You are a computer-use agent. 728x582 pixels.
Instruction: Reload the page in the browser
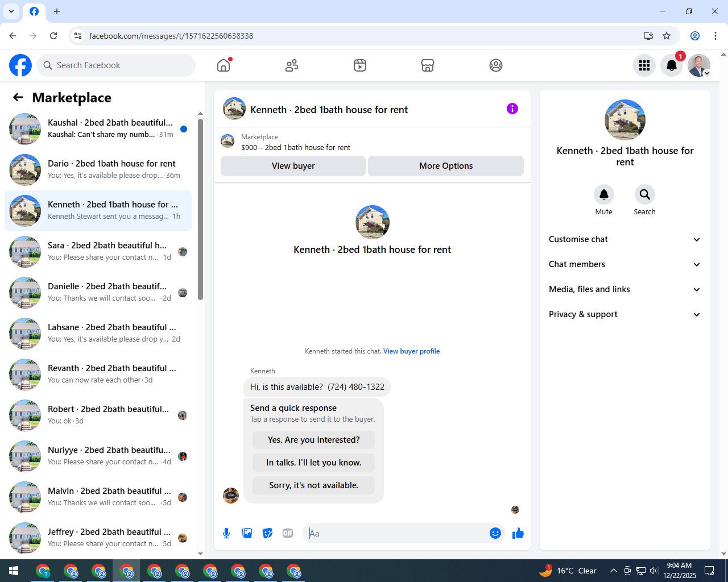point(53,36)
